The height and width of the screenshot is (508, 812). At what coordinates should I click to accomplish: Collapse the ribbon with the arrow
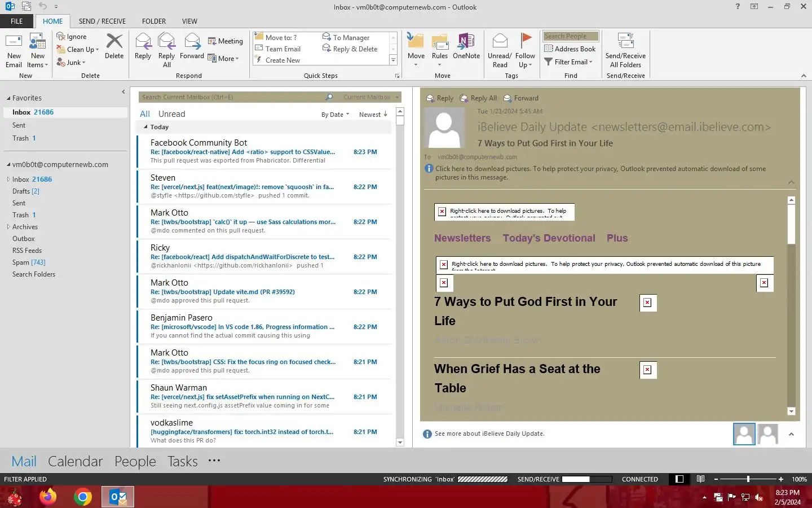tap(804, 76)
